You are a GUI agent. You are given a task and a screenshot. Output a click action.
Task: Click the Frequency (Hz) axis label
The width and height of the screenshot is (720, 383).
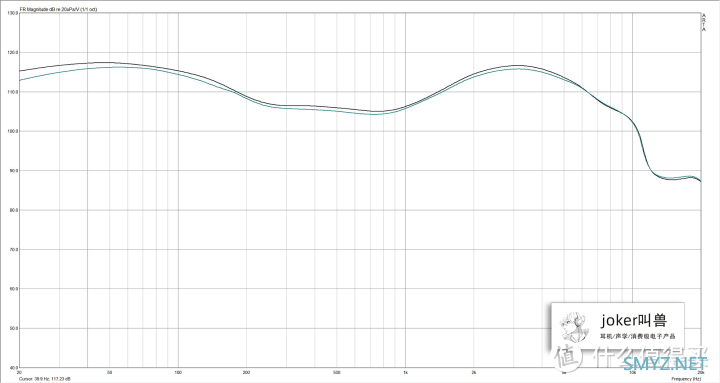(x=686, y=379)
